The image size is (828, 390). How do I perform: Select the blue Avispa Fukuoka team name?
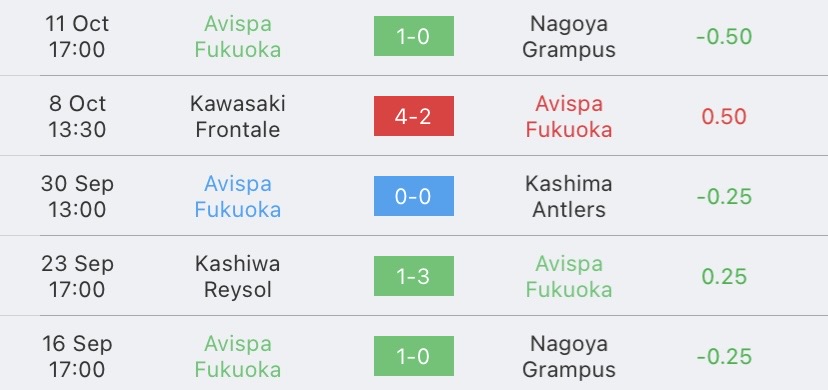[238, 196]
